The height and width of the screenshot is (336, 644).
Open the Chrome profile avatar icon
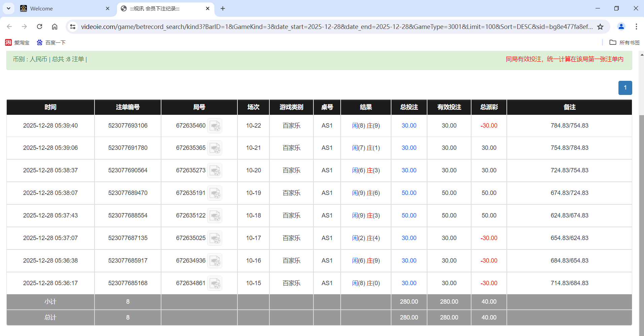[x=621, y=27]
